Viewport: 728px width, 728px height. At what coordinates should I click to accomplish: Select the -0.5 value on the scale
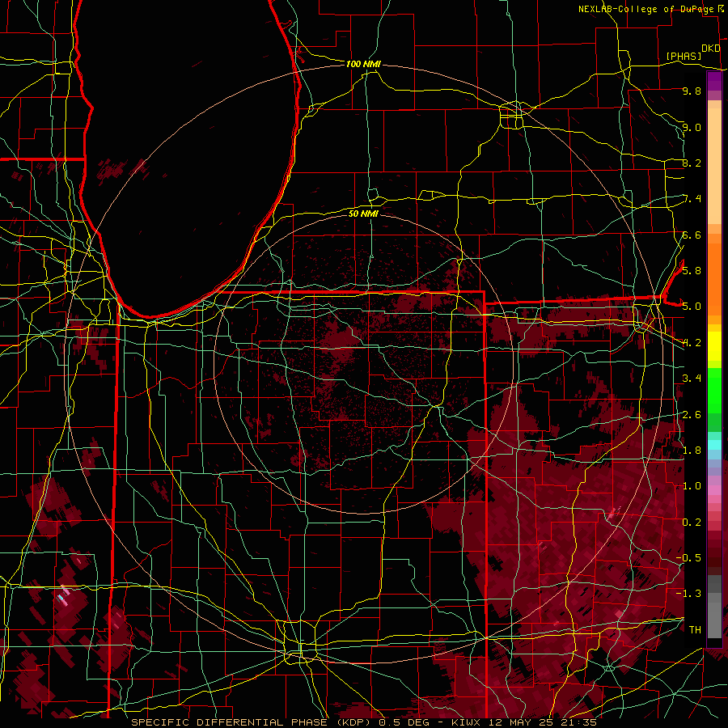pos(688,558)
